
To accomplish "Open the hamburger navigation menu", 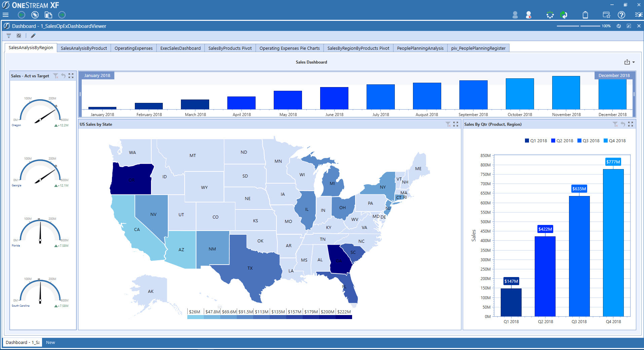I will coord(5,15).
